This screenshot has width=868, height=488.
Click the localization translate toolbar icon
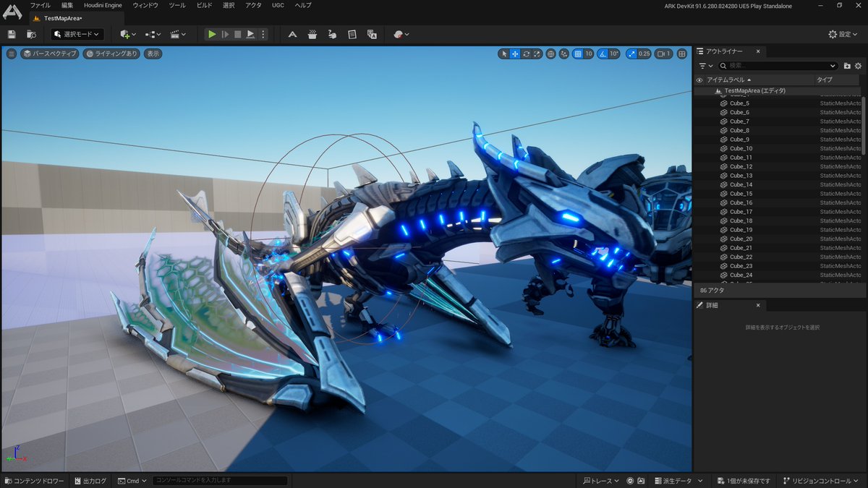point(372,34)
